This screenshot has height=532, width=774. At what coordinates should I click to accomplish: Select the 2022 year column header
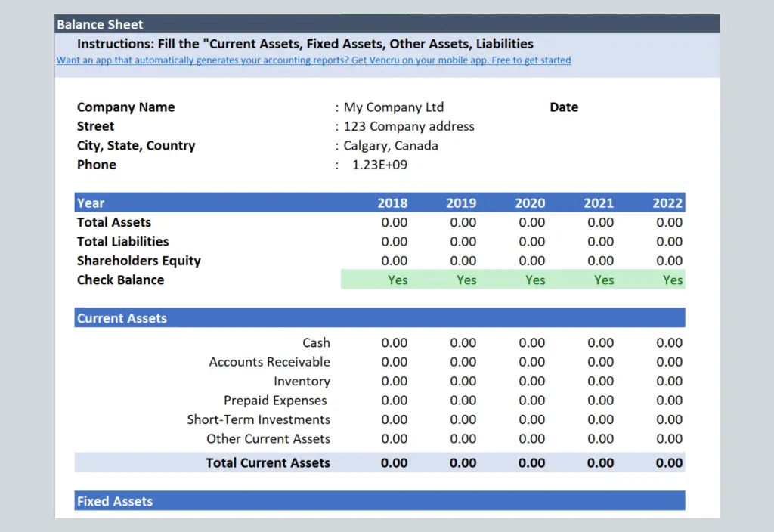pyautogui.click(x=667, y=203)
